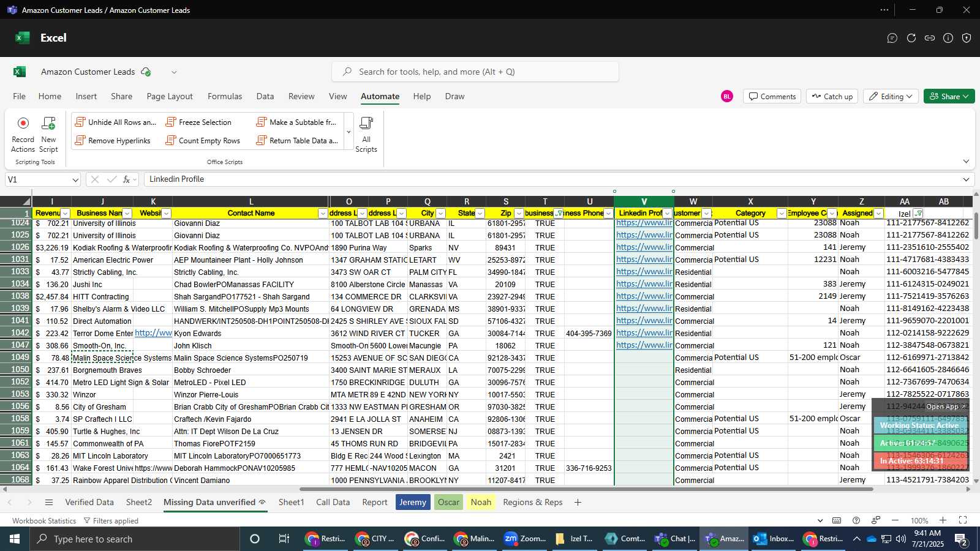Image resolution: width=980 pixels, height=551 pixels.
Task: Click the Comments button
Action: tap(772, 97)
